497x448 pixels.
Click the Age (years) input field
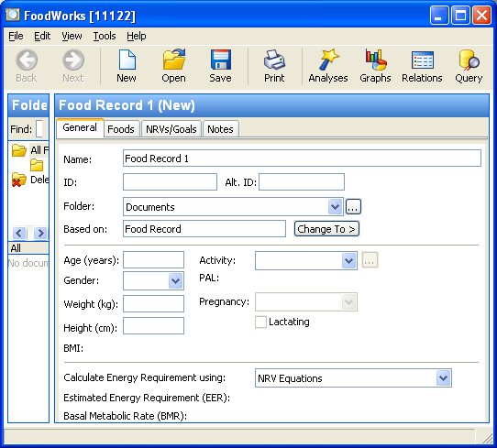pos(153,260)
